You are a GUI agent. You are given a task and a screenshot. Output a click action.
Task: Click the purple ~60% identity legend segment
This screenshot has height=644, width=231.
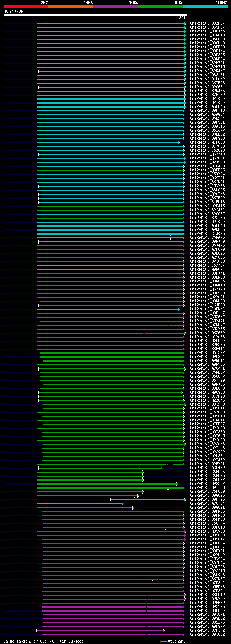click(115, 6)
